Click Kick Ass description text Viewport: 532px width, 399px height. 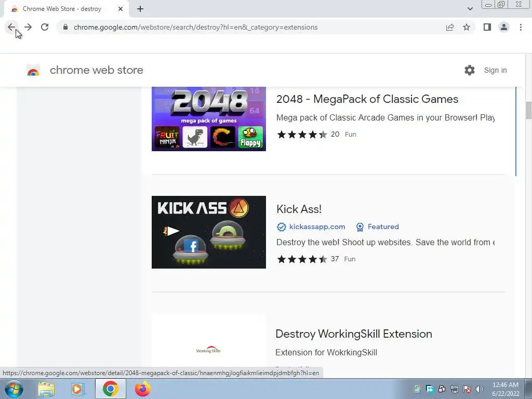coord(385,242)
